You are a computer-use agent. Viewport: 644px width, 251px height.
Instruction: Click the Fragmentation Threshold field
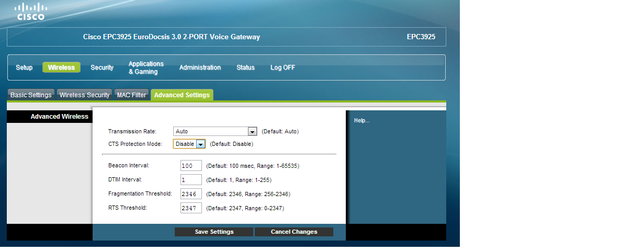coord(191,194)
